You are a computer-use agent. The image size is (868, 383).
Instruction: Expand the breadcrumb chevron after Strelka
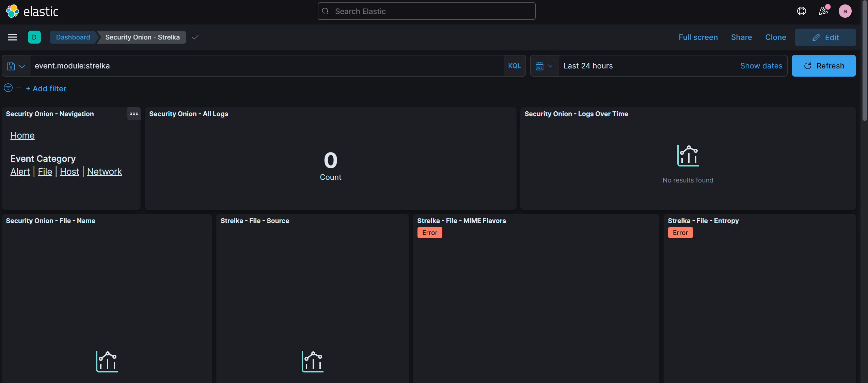coord(195,37)
